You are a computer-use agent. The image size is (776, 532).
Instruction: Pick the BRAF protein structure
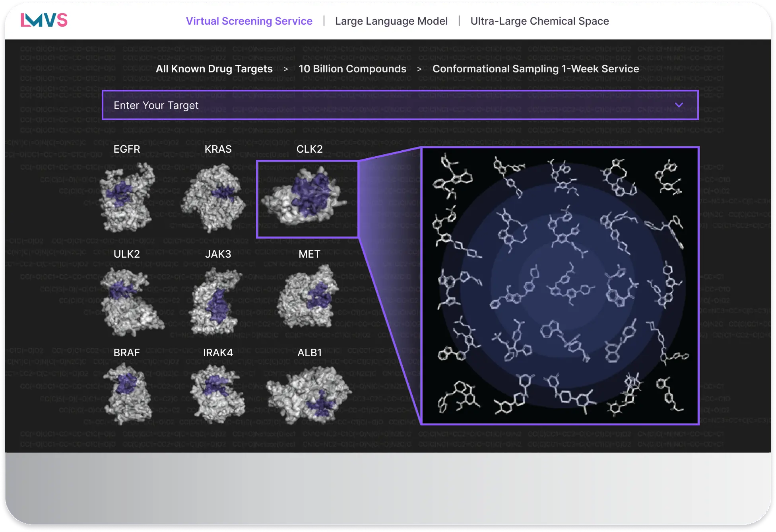[127, 394]
